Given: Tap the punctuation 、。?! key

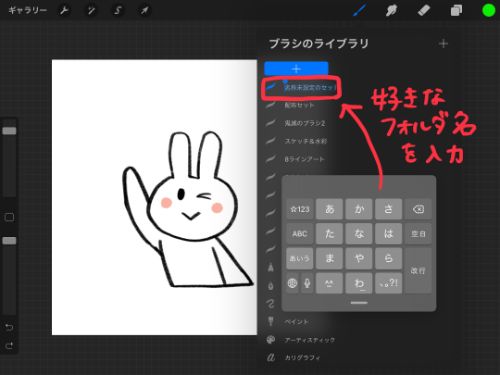Looking at the screenshot, I should tap(388, 283).
